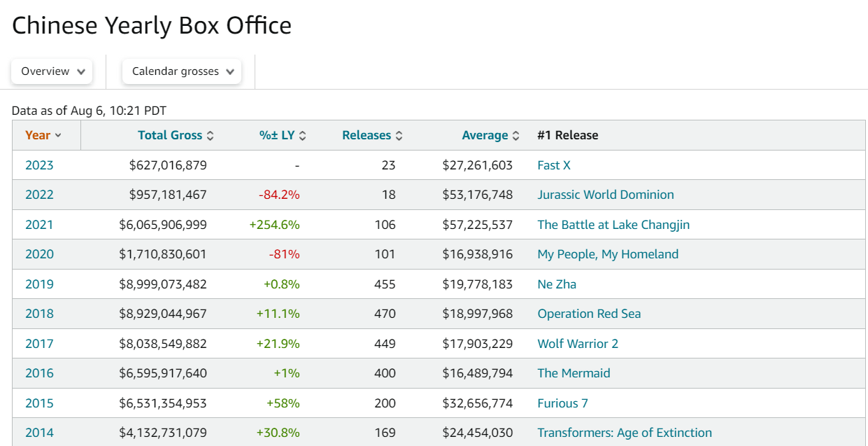Select the $957,181,467 total gross cell
The height and width of the screenshot is (446, 868).
click(168, 195)
